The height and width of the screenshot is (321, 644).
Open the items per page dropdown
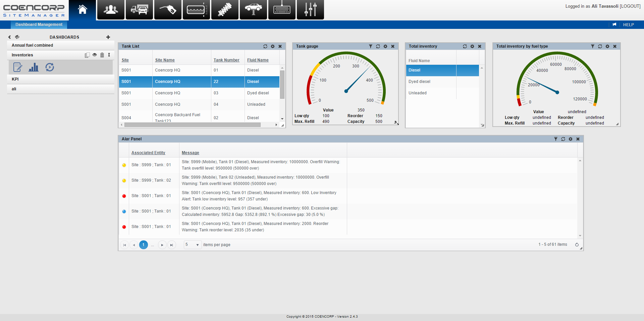(197, 245)
